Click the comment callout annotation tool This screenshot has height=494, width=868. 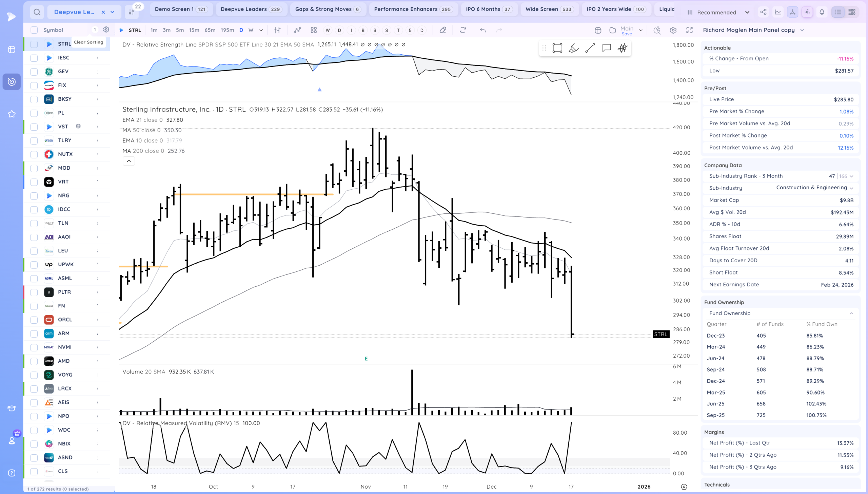pyautogui.click(x=606, y=48)
